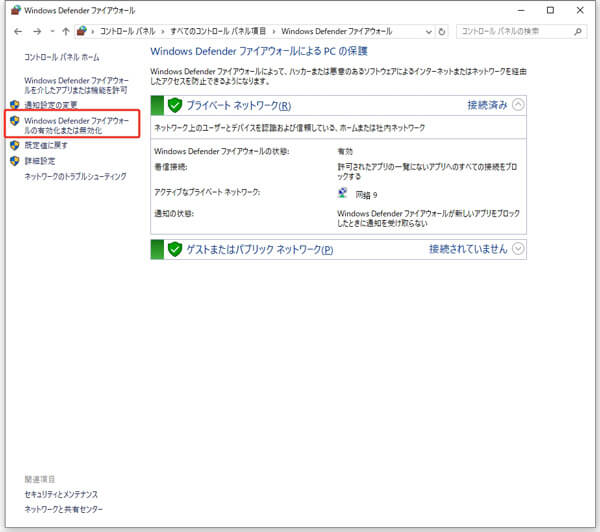Click コントロール パネル breadcrumb
600x532 pixels.
tap(127, 31)
